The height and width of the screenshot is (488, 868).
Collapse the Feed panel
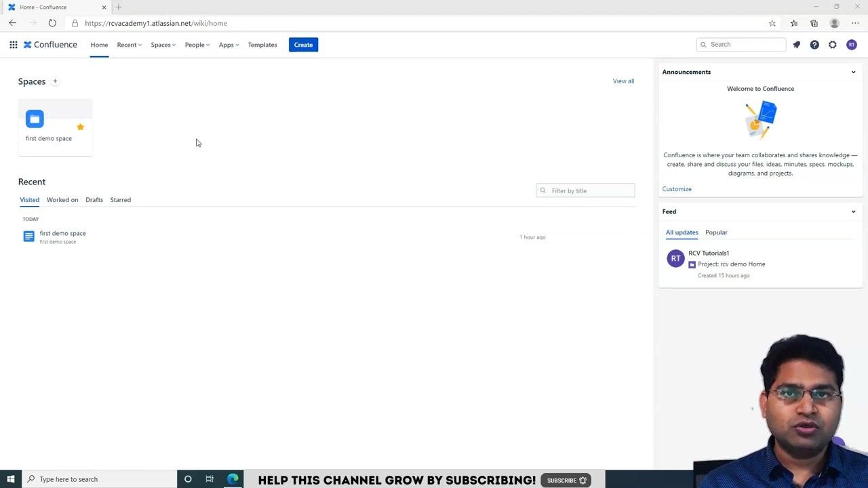(x=853, y=211)
